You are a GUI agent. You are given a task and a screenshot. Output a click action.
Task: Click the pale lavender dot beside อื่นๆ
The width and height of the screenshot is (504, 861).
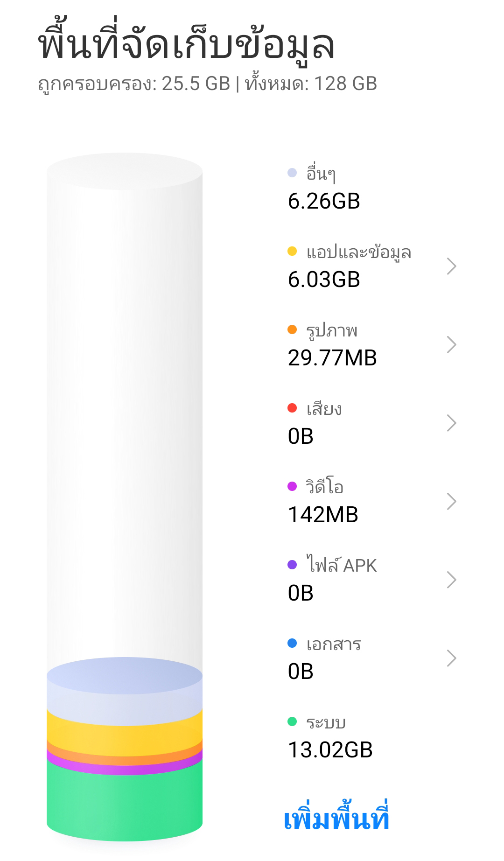coord(292,173)
